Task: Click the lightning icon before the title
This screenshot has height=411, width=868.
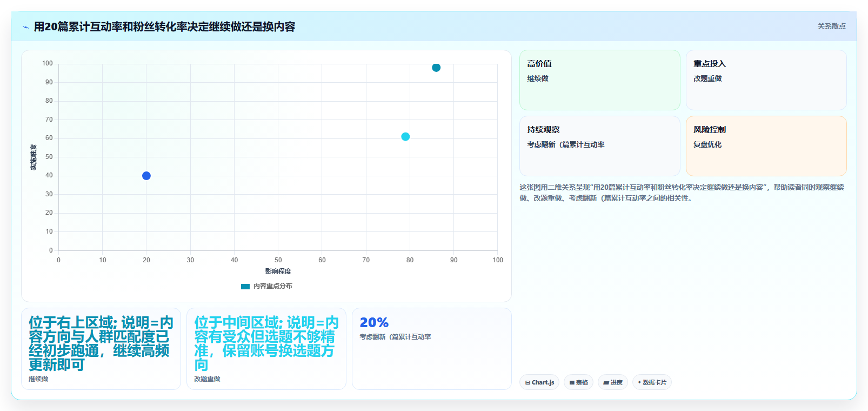Action: click(x=25, y=27)
